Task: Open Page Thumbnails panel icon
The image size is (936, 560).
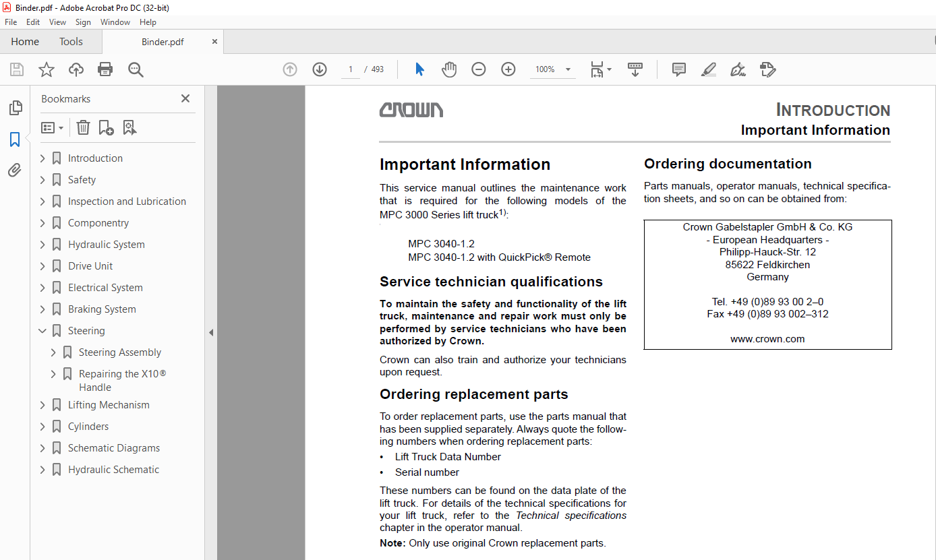Action: coord(15,108)
